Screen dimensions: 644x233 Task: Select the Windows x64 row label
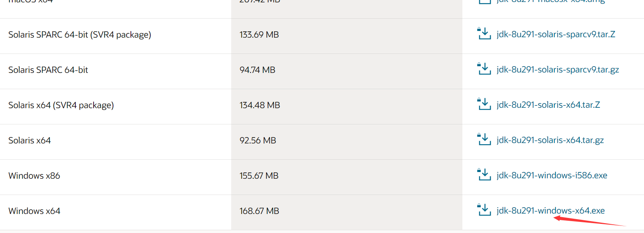tap(34, 211)
